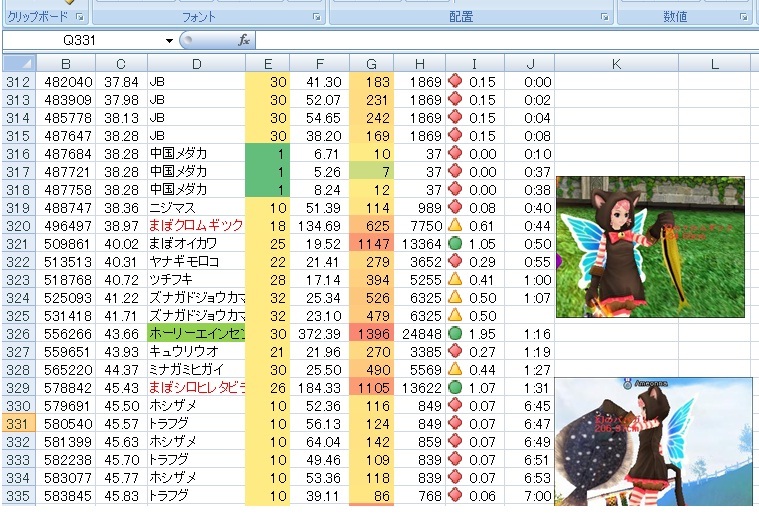Select cell with time 7:00
Viewport: 759px width, 519px height.
[530, 496]
